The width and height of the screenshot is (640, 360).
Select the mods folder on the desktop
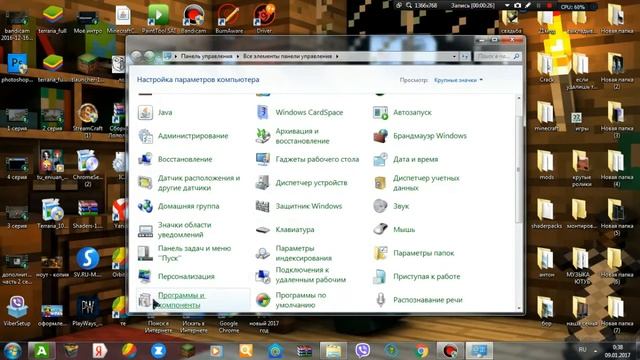coord(547,165)
